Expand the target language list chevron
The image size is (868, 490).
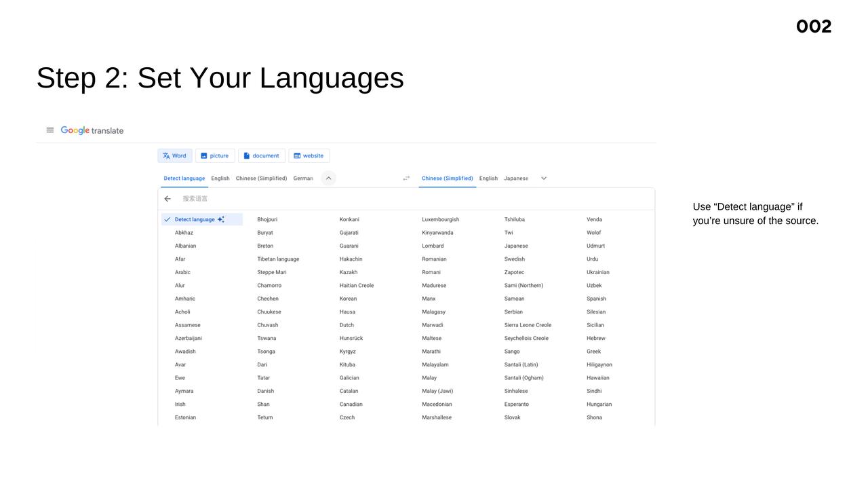(x=544, y=178)
